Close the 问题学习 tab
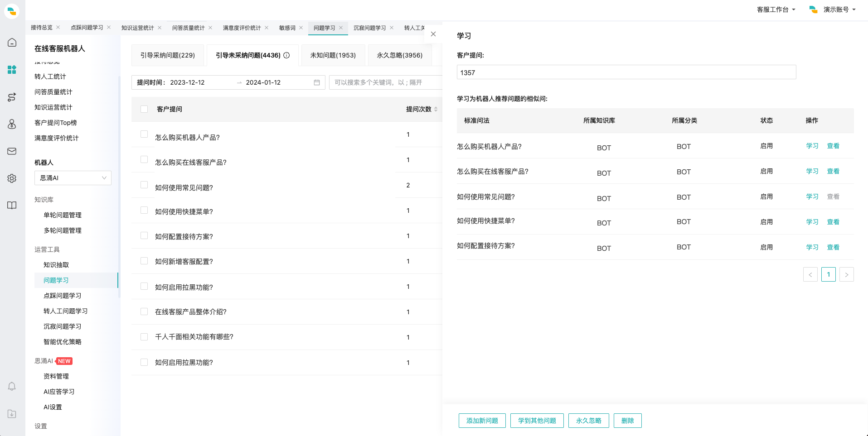Viewport: 868px width, 436px height. [x=341, y=28]
